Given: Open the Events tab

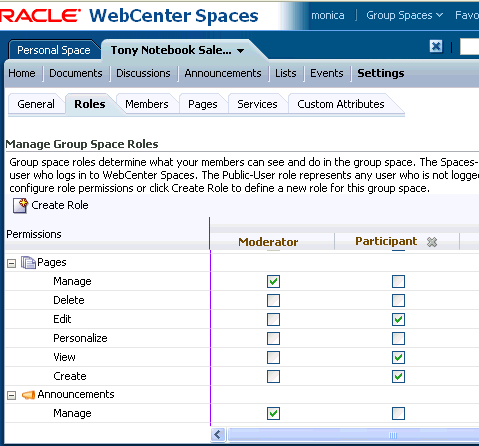Looking at the screenshot, I should (x=327, y=73).
